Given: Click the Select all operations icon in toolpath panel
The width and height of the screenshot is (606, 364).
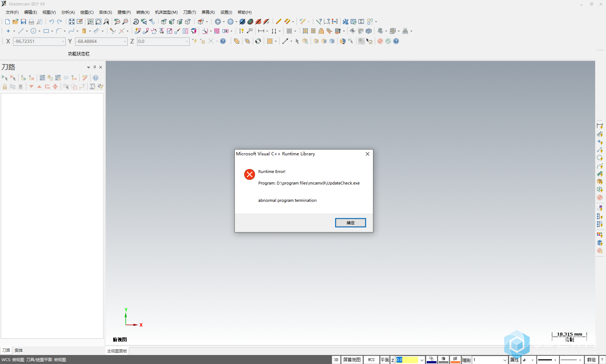Looking at the screenshot, I should pyautogui.click(x=5, y=78).
